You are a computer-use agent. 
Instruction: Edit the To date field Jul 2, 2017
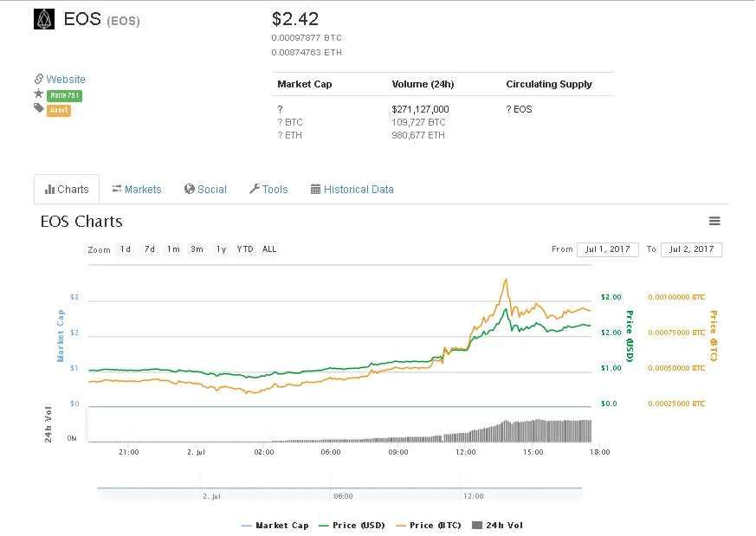(691, 249)
